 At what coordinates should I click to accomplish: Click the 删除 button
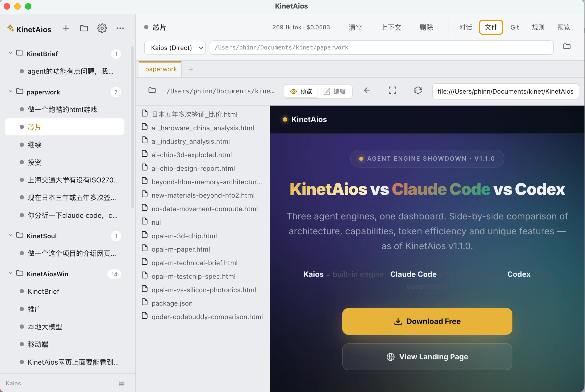coord(426,27)
